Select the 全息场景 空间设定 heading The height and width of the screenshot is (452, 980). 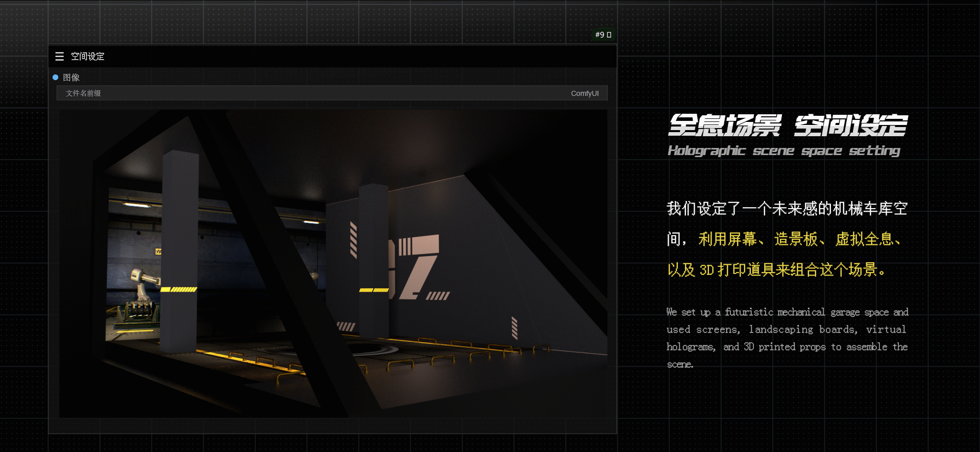tap(788, 125)
